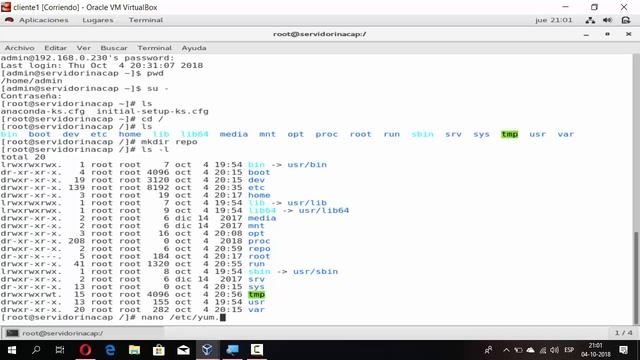Open the GNOME Aplicaciones menu
The height and width of the screenshot is (360, 640).
coord(44,20)
